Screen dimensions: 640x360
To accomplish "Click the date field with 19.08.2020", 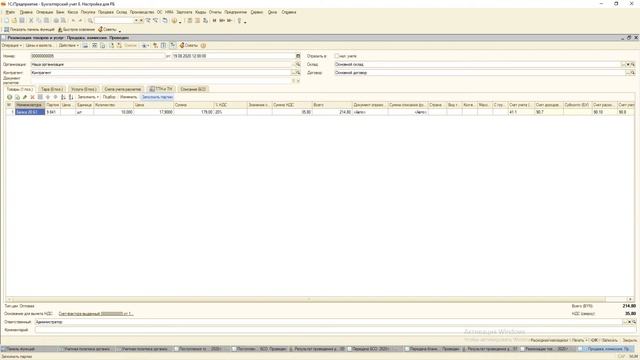I will pyautogui.click(x=233, y=56).
